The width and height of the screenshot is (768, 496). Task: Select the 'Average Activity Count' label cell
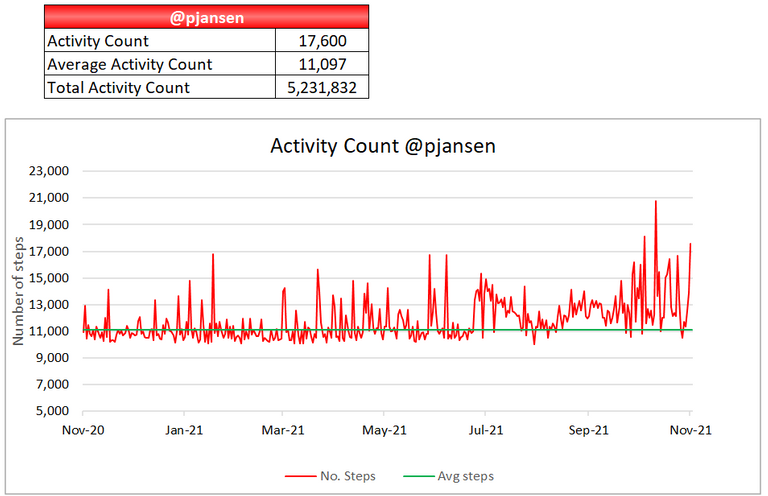point(160,64)
